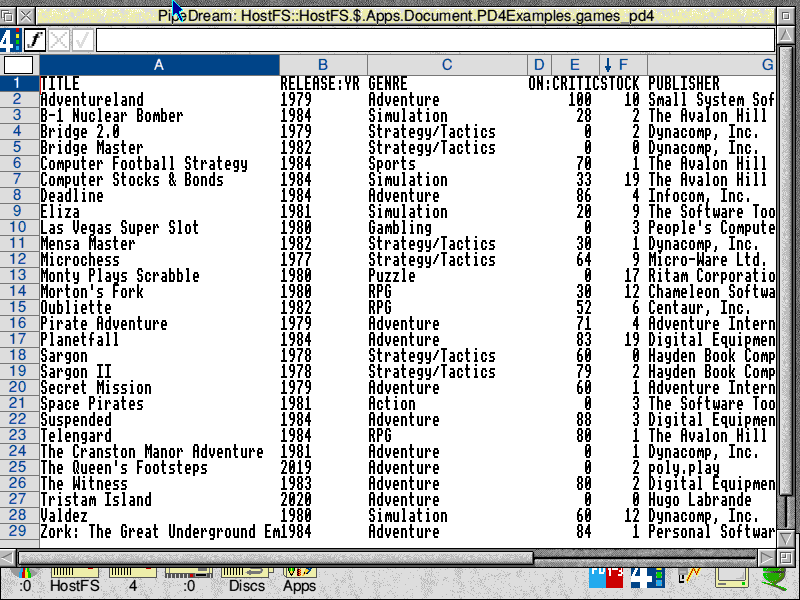Click the vertical scrollbar's down arrow

click(786, 538)
